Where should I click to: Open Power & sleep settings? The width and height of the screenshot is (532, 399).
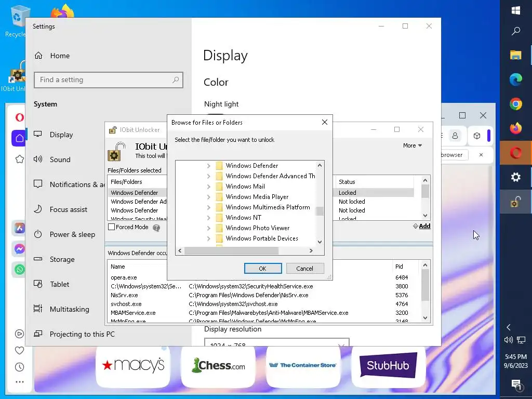coord(65,234)
